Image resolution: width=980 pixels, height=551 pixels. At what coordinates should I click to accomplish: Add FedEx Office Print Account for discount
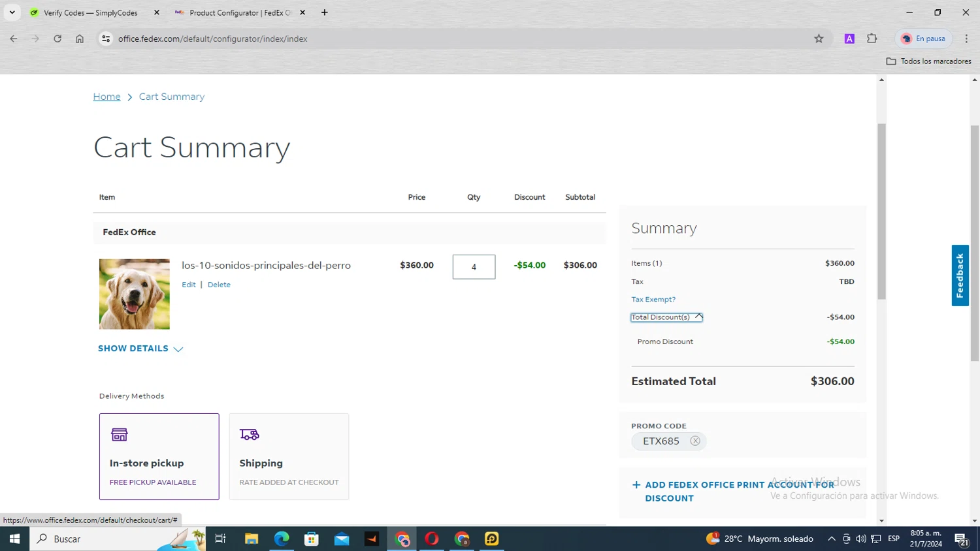click(733, 492)
